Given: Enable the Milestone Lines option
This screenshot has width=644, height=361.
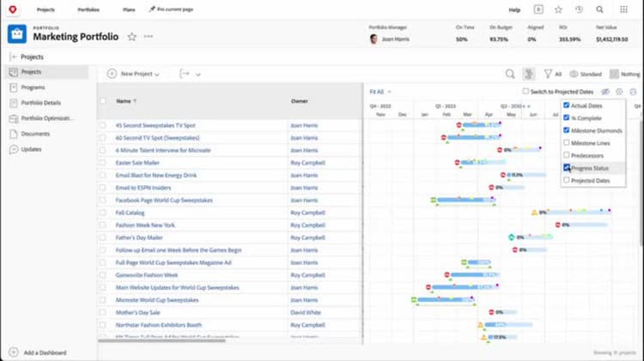Looking at the screenshot, I should coord(567,142).
